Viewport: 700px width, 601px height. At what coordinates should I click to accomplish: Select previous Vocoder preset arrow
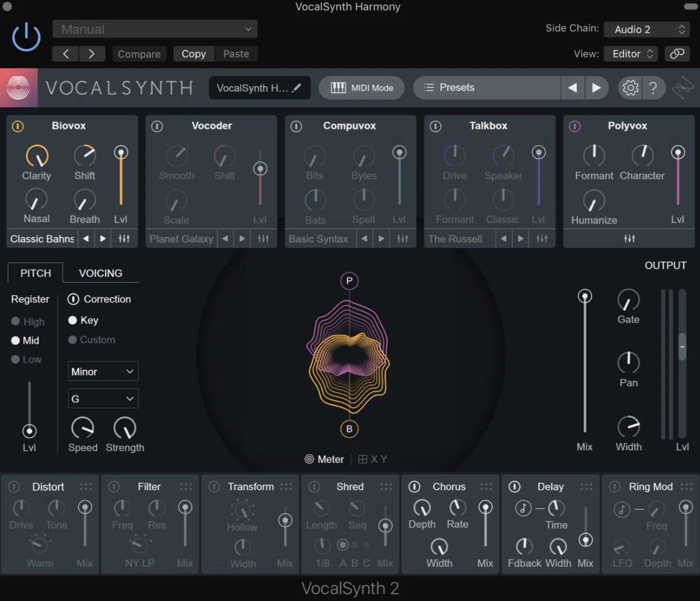225,239
